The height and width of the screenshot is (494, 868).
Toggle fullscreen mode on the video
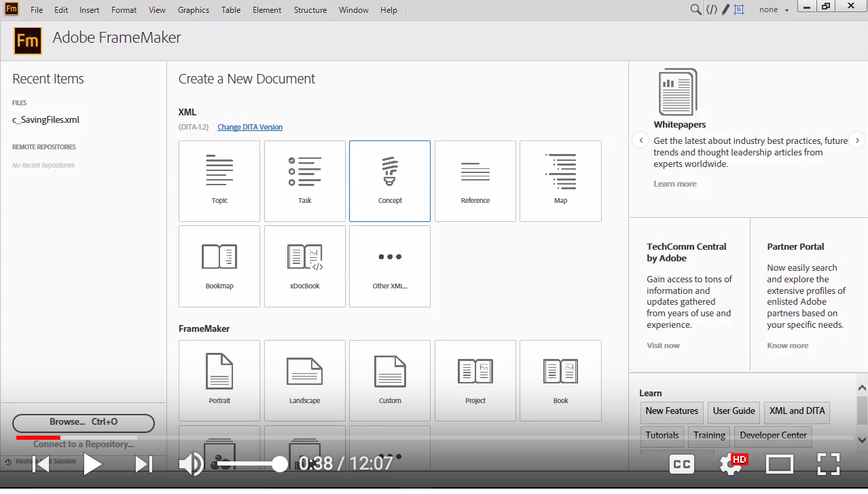(829, 464)
